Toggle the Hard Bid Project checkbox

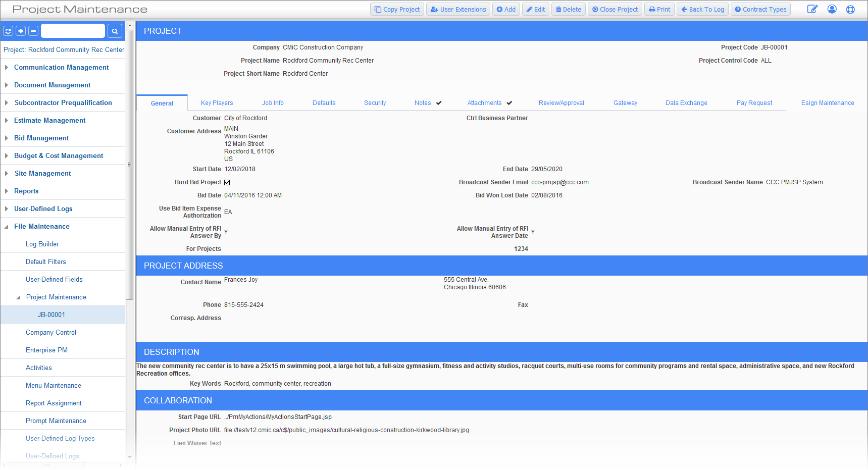tap(227, 182)
